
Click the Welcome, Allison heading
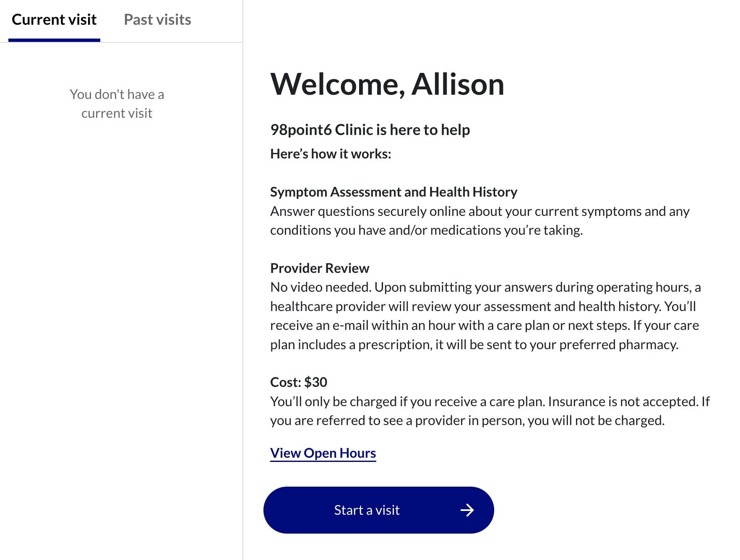(x=387, y=84)
